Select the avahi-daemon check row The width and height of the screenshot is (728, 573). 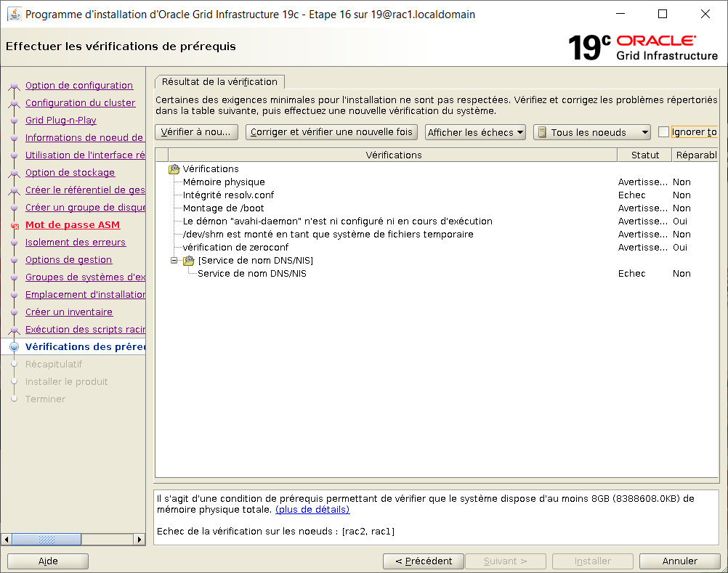(437, 222)
